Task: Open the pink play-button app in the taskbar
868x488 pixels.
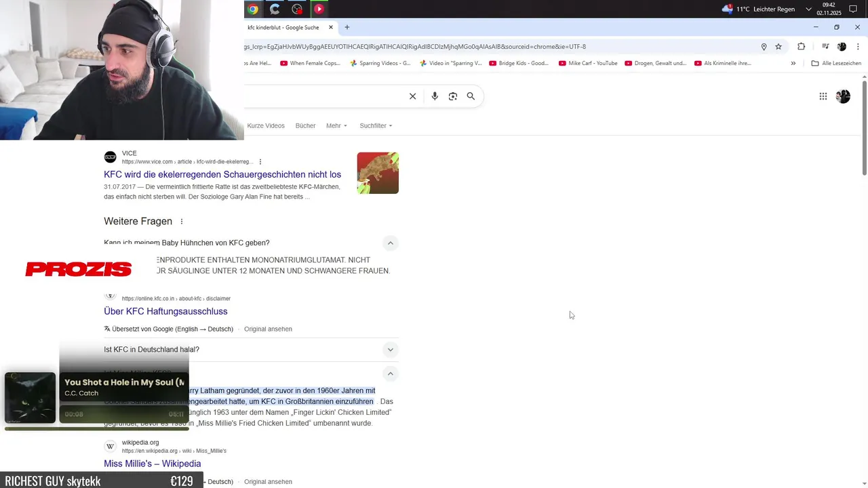Action: coord(319,9)
